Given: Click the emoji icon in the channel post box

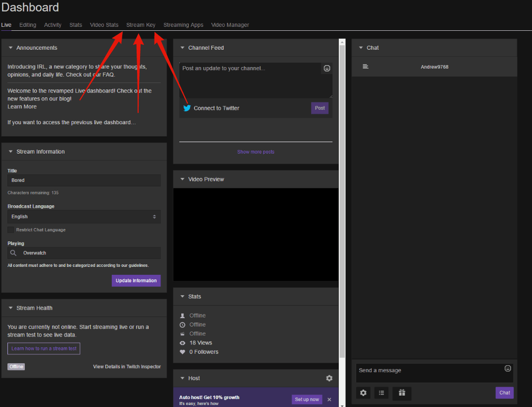Looking at the screenshot, I should (x=327, y=68).
